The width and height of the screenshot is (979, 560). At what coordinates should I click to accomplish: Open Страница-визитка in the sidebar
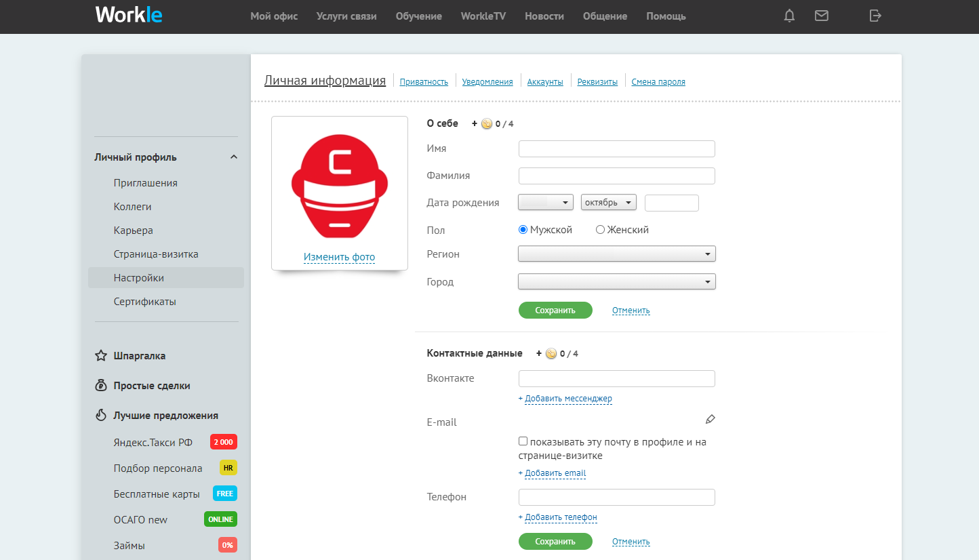coord(156,254)
